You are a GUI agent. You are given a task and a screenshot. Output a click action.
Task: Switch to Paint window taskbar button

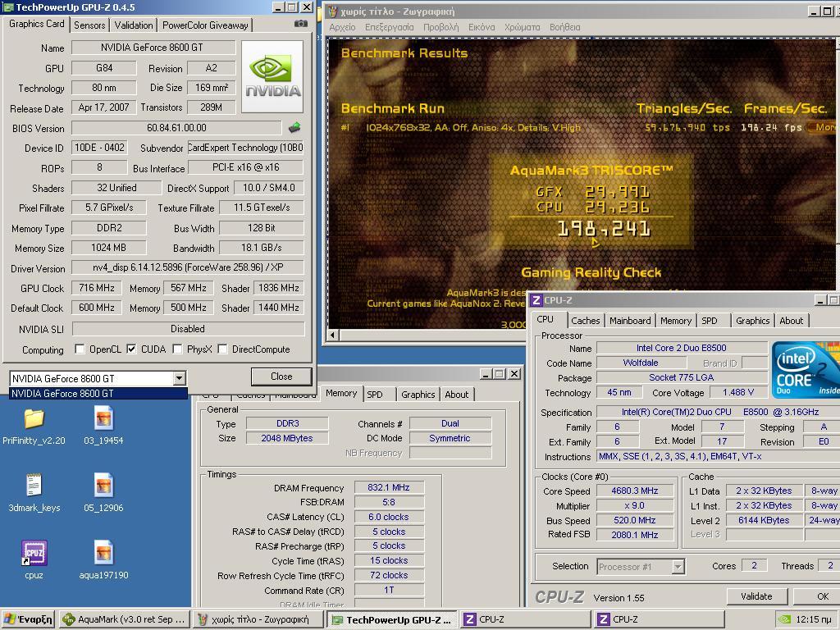(258, 619)
